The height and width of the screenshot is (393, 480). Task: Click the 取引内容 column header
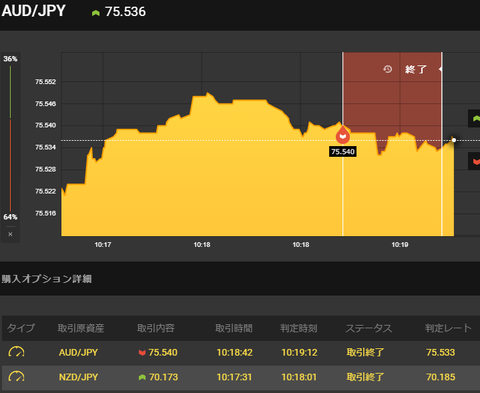coord(156,328)
